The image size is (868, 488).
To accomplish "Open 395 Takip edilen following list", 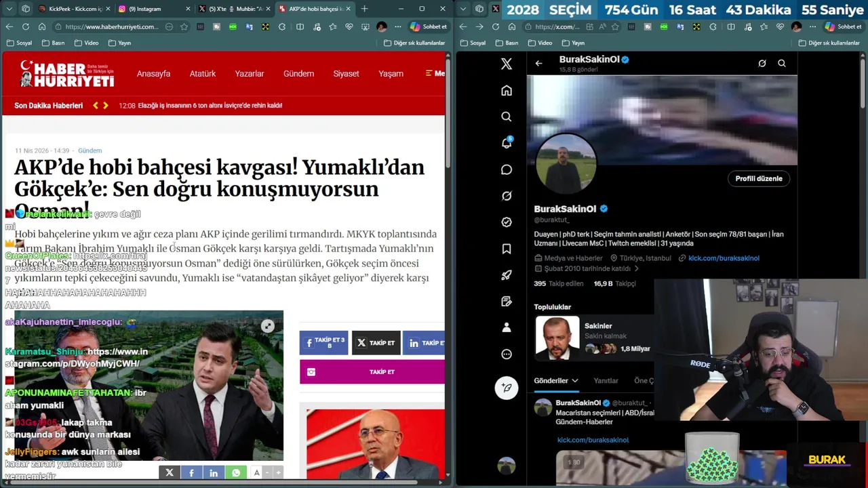I will pyautogui.click(x=559, y=283).
